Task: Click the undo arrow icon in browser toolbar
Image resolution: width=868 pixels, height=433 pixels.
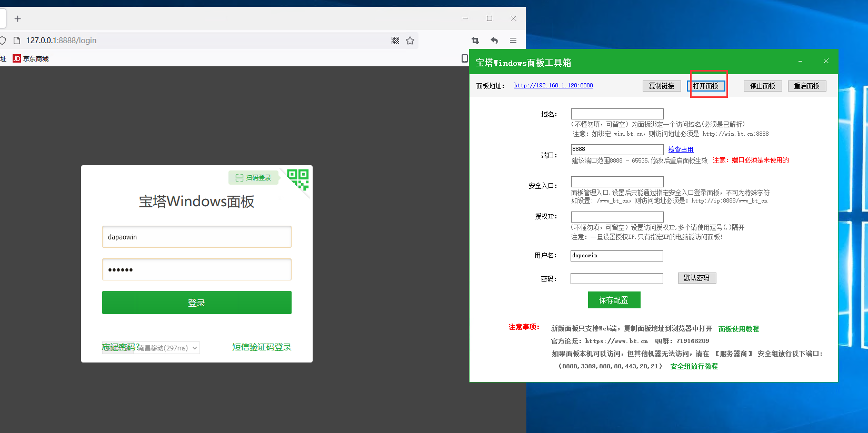Action: coord(494,41)
